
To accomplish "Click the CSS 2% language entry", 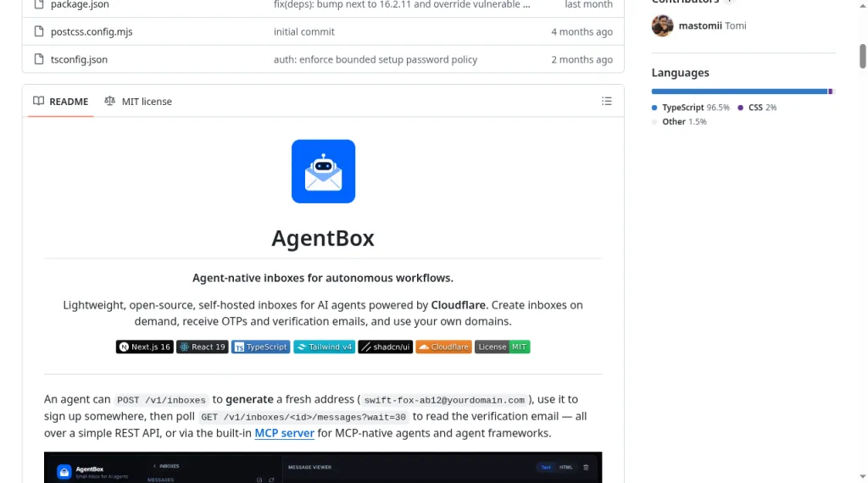I will click(757, 108).
